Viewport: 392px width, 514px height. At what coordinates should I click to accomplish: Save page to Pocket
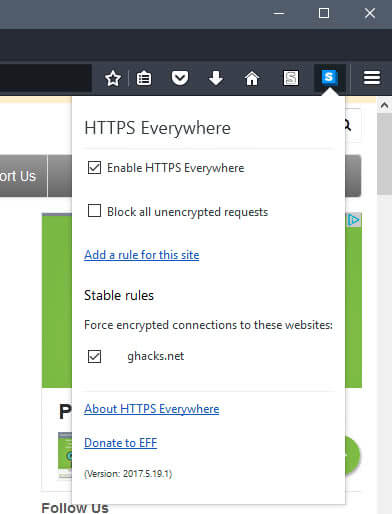[180, 78]
